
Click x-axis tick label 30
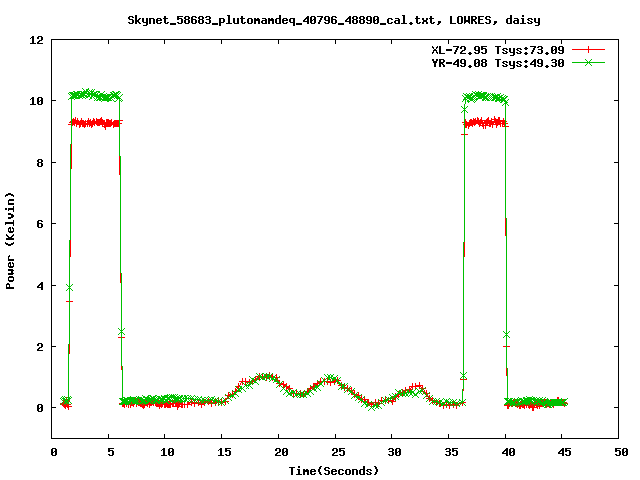click(394, 452)
